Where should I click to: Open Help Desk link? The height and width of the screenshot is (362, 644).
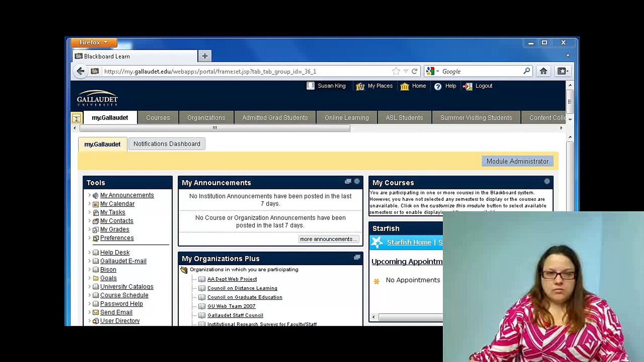pyautogui.click(x=115, y=252)
